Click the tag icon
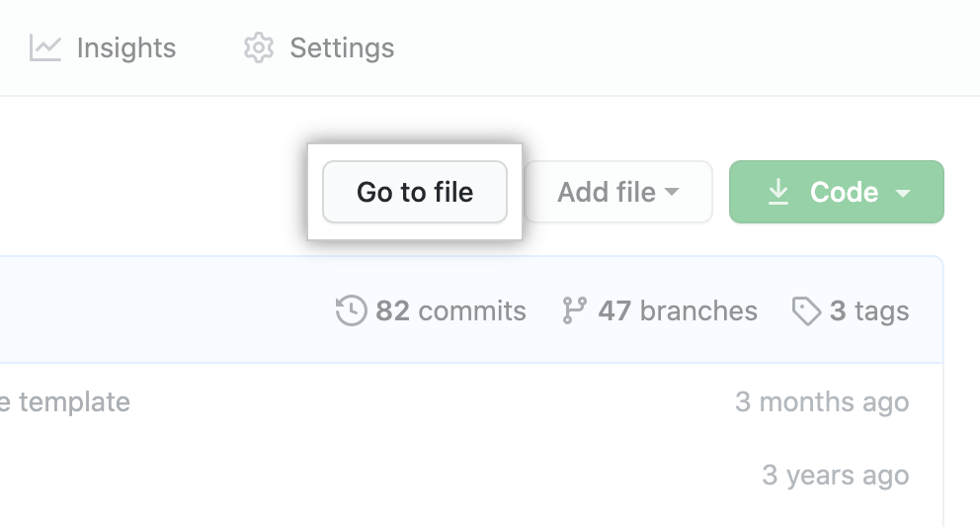 coord(806,311)
